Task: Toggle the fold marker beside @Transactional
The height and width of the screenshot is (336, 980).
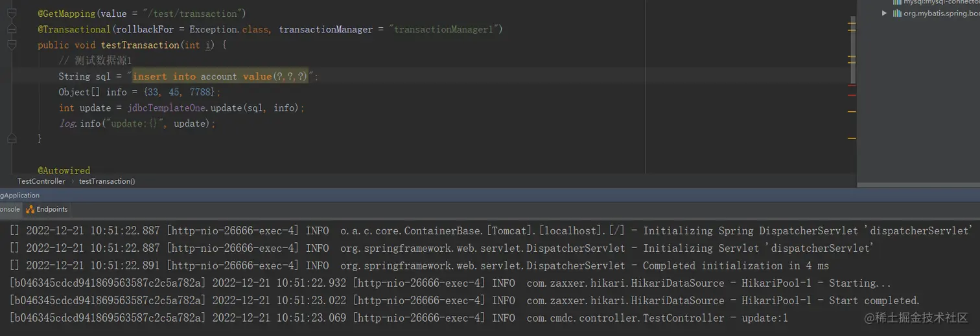Action: point(12,29)
